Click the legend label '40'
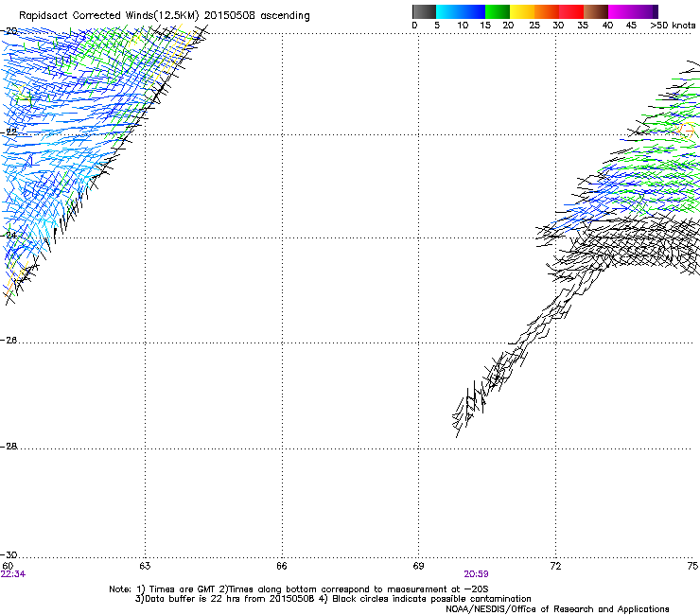 [x=607, y=26]
